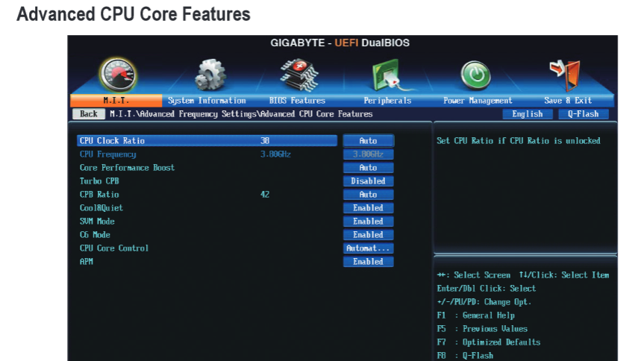644x361 pixels.
Task: Click '+/-/PU/PD: Change Opt.' hint
Action: click(484, 302)
